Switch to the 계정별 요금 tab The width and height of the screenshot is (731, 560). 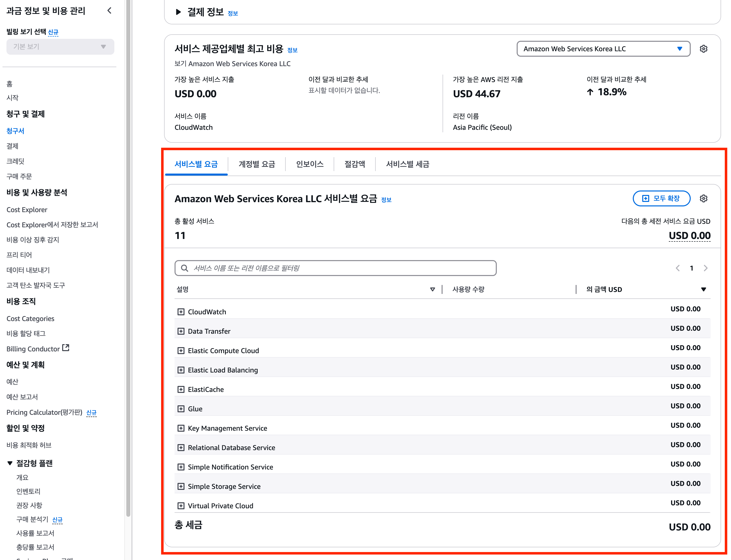[257, 164]
